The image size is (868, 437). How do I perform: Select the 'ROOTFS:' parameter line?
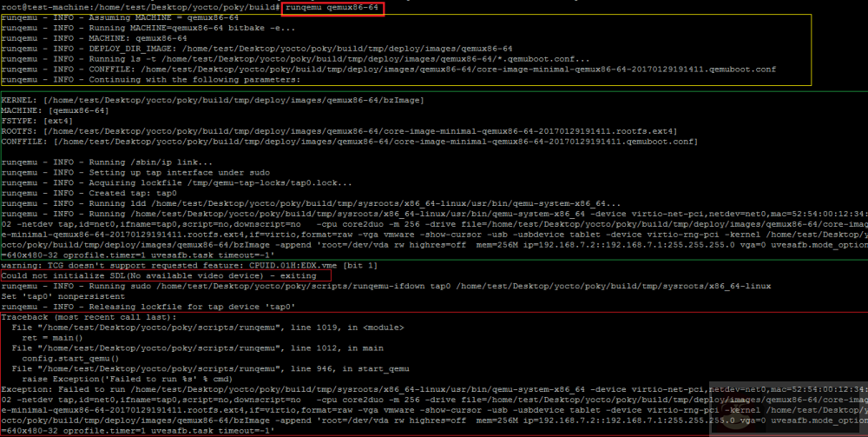[x=339, y=131]
